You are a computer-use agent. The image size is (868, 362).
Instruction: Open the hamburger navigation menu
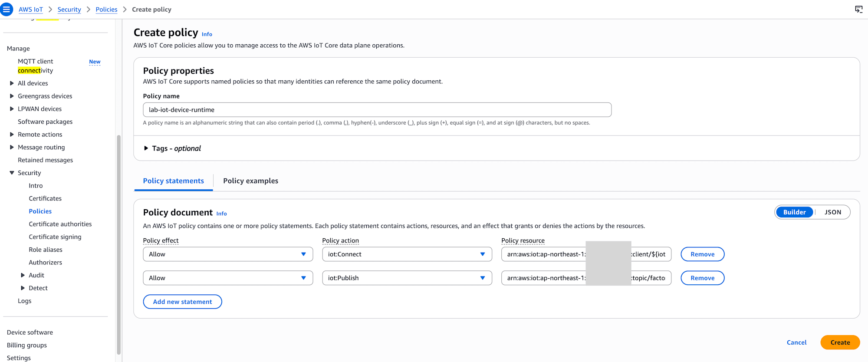click(x=7, y=9)
